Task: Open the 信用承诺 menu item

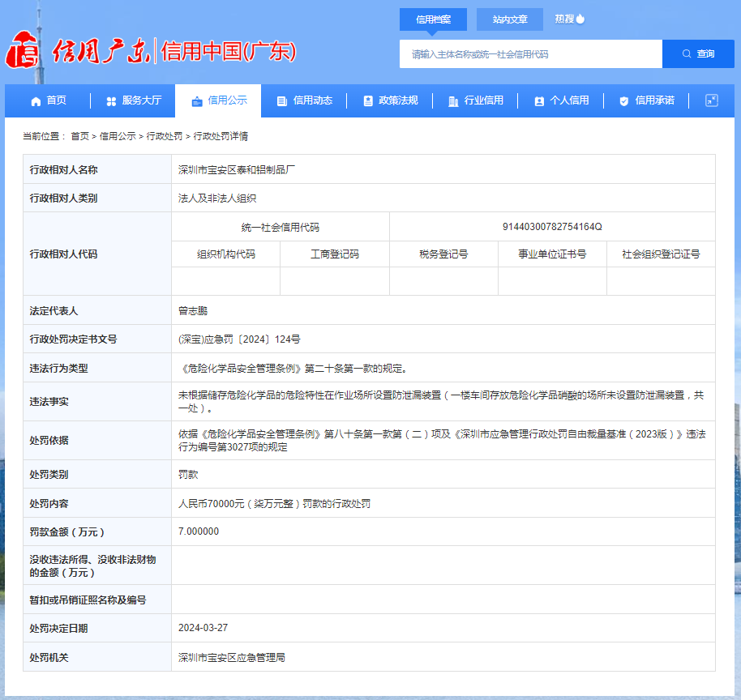Action: [647, 100]
